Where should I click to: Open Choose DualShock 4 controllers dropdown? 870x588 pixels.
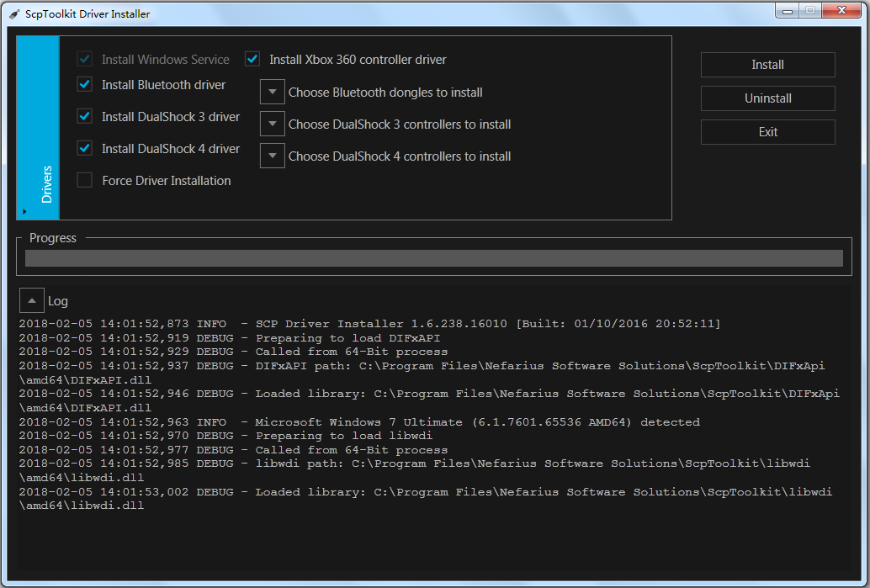click(272, 156)
